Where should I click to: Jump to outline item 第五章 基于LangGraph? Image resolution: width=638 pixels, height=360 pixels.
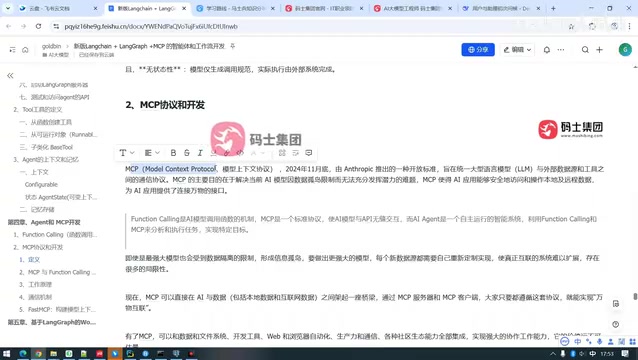point(52,322)
